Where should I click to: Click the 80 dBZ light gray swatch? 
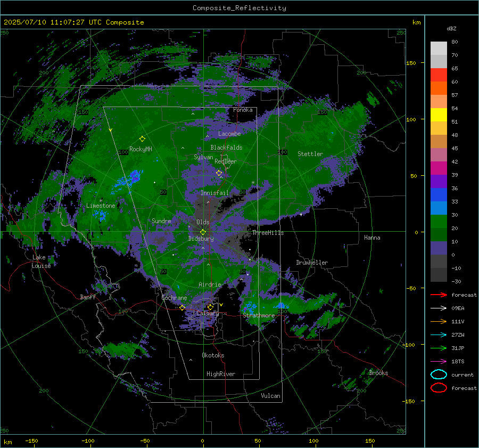coord(439,48)
